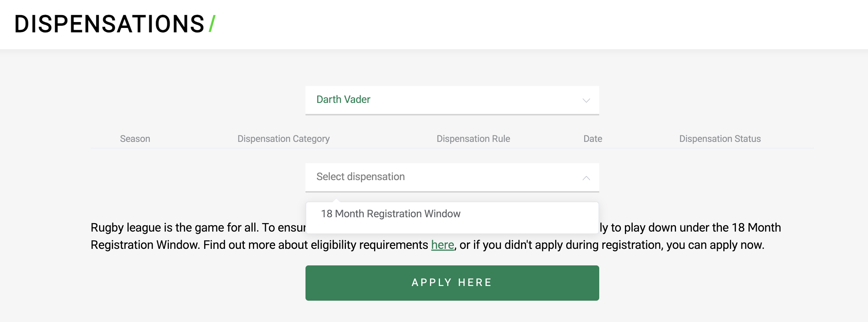Click the Dispensation Rule column header
Viewport: 868px width, 322px height.
click(473, 139)
